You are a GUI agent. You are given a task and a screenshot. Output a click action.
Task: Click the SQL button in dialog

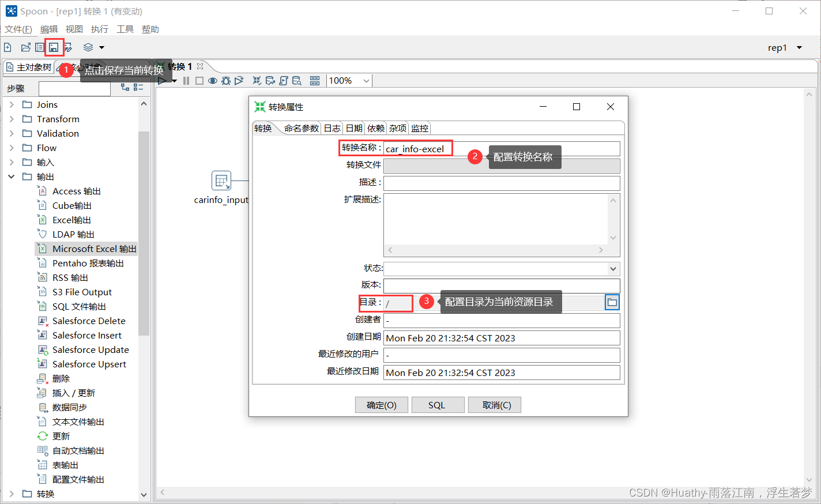437,405
